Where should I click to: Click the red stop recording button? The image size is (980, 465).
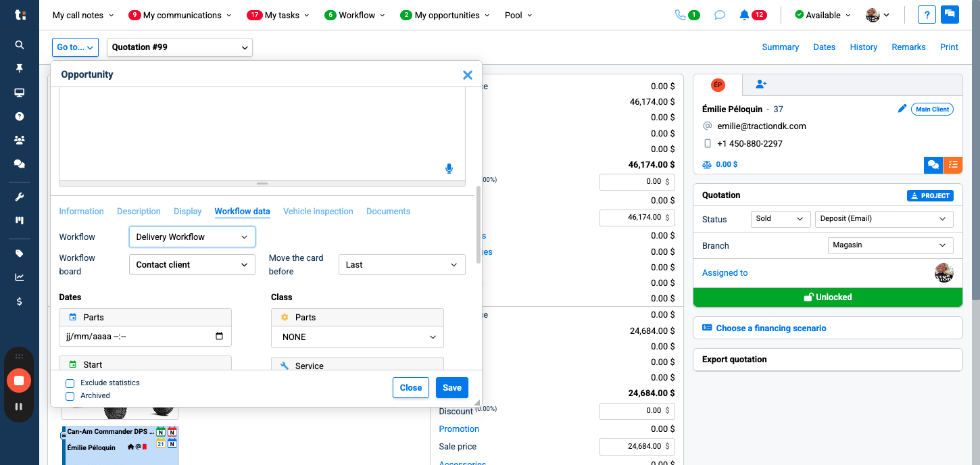19,381
